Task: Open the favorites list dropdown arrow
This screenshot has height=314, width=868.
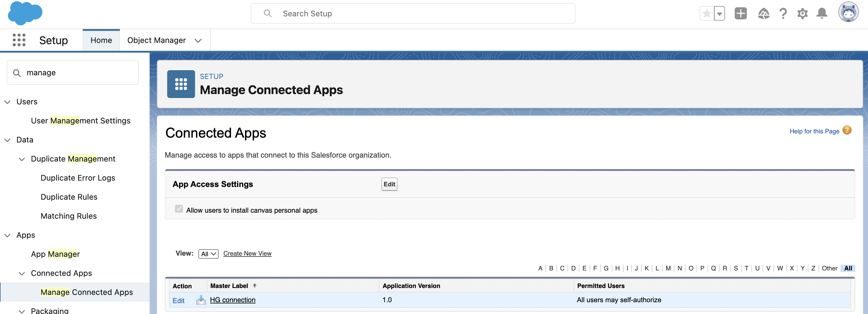Action: 719,14
